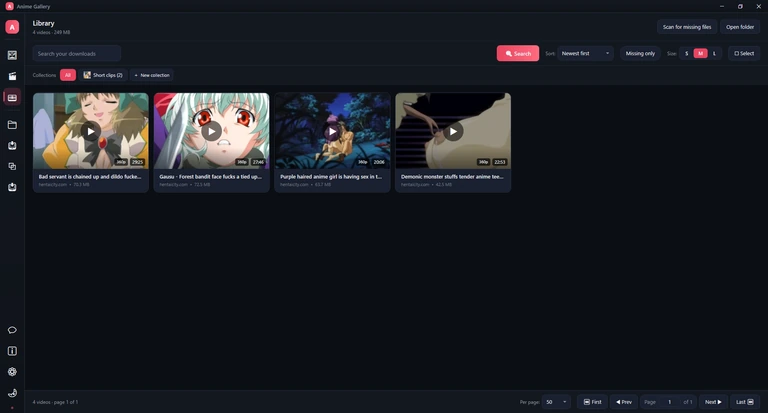Play the video with duration 29:25

pos(91,131)
